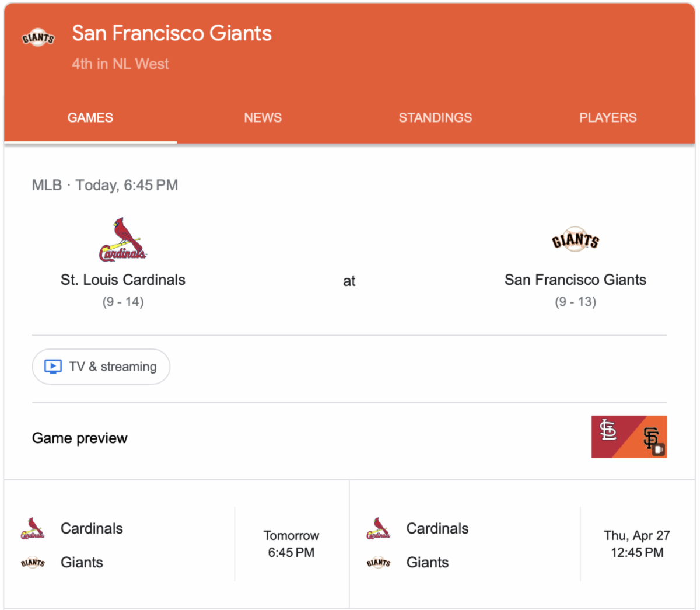Open the NEWS tab
This screenshot has height=610, width=700.
click(262, 118)
